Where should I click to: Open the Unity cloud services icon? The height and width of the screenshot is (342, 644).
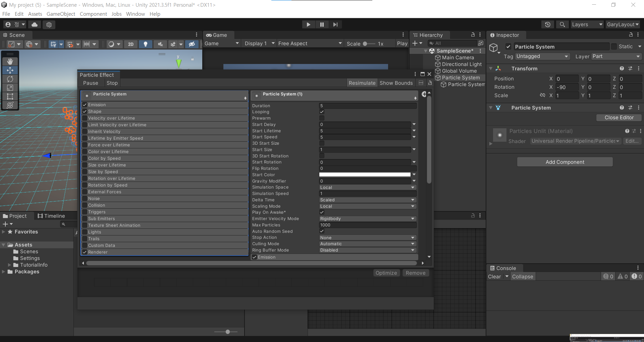(x=35, y=24)
